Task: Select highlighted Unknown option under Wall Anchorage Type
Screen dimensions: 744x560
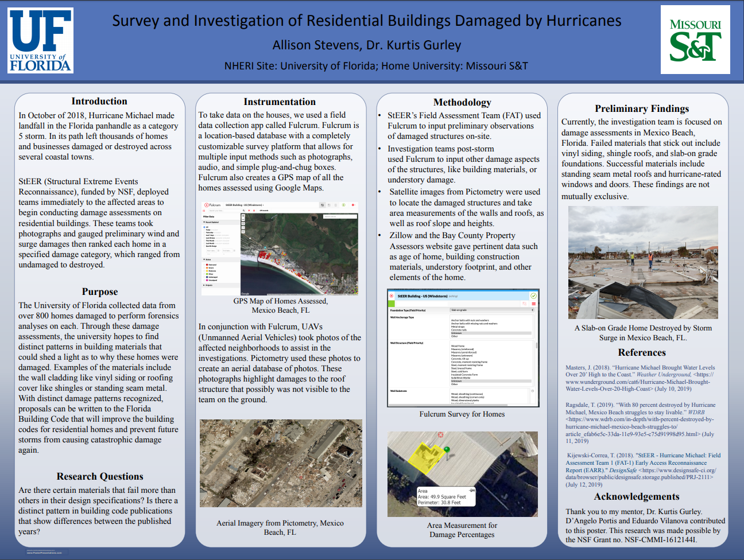Action: [491, 333]
